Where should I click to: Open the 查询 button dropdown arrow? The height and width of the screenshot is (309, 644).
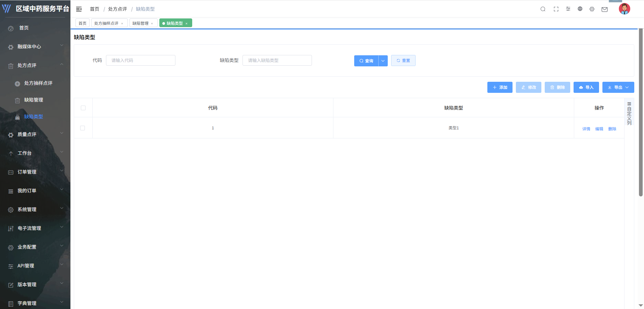pyautogui.click(x=383, y=61)
